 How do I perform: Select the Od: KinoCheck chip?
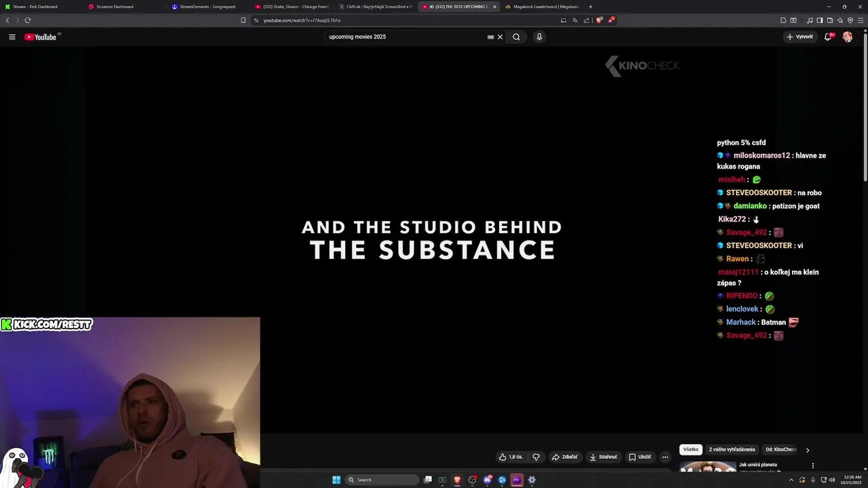click(781, 449)
